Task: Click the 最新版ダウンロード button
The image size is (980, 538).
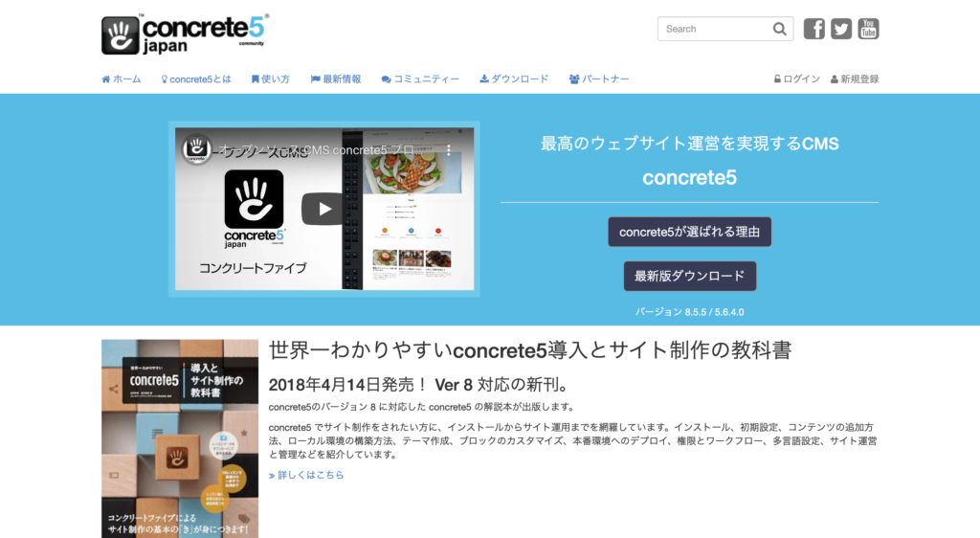Action: click(x=689, y=277)
